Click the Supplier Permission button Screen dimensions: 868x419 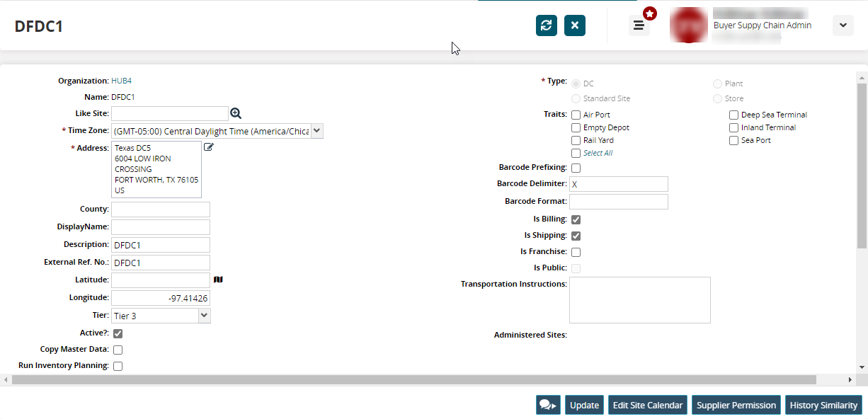[x=736, y=405]
